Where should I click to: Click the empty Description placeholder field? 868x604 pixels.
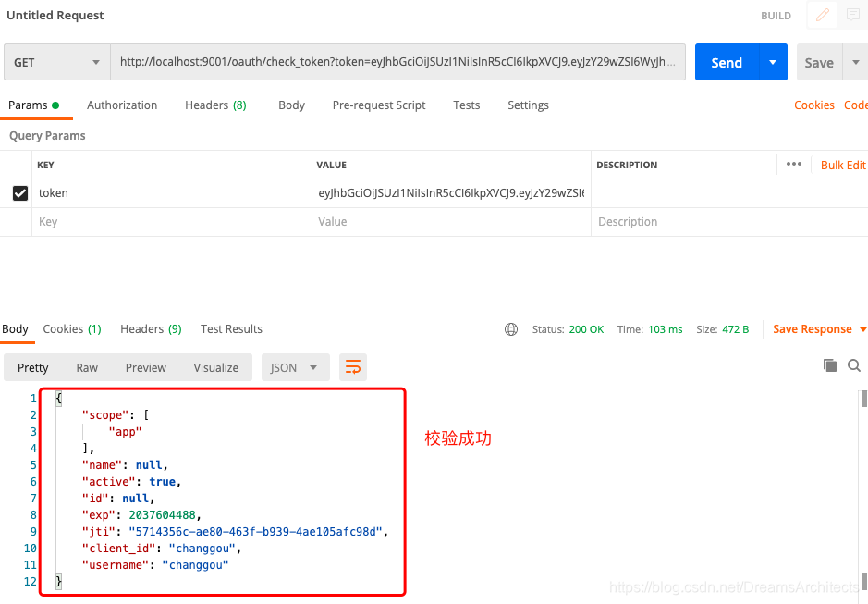pyautogui.click(x=729, y=222)
